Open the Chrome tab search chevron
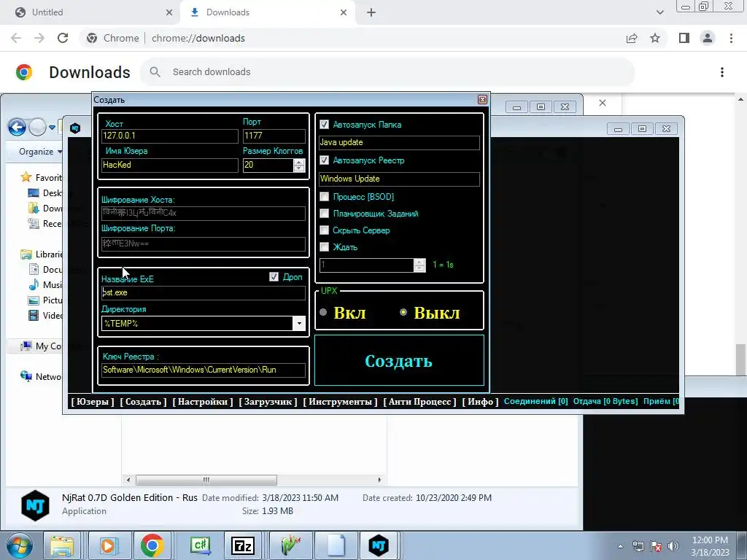The height and width of the screenshot is (560, 747). point(659,12)
